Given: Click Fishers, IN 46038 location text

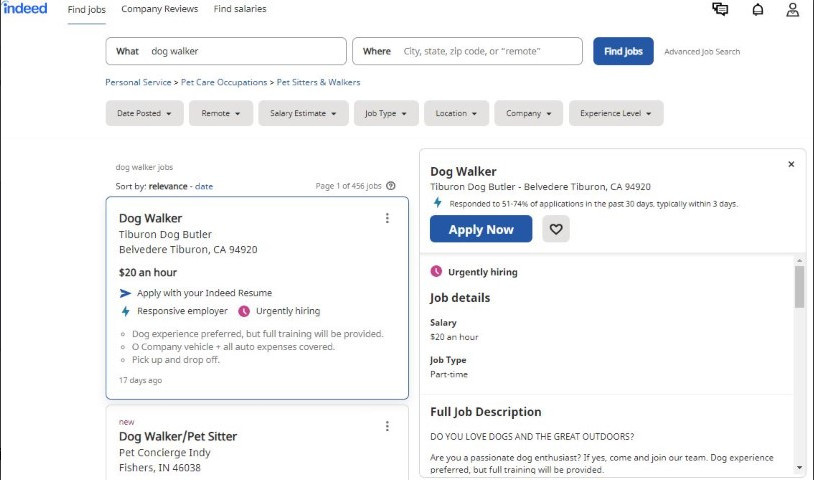Looking at the screenshot, I should [159, 468].
